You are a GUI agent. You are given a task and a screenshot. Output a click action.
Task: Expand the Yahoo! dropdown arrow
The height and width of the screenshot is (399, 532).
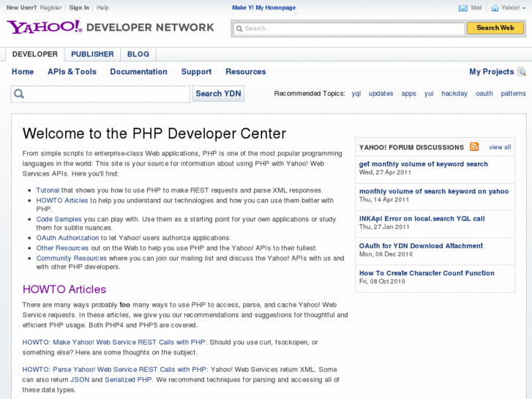click(x=524, y=8)
